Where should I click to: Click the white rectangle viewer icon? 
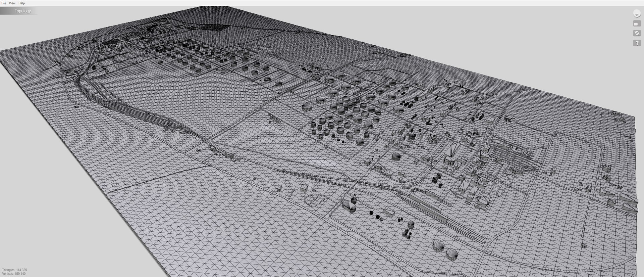point(637,24)
